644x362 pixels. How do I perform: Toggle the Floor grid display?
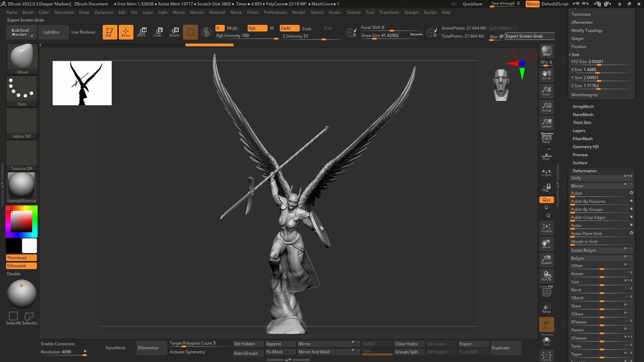(x=546, y=156)
